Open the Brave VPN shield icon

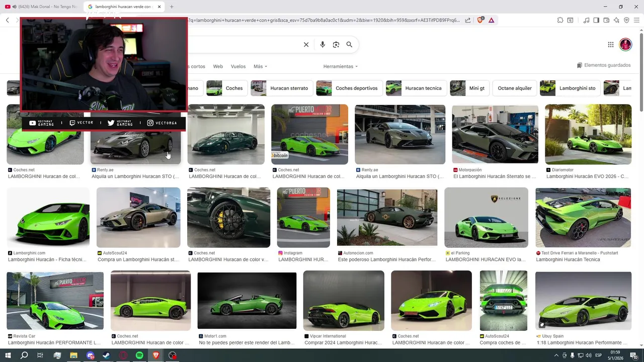click(626, 20)
